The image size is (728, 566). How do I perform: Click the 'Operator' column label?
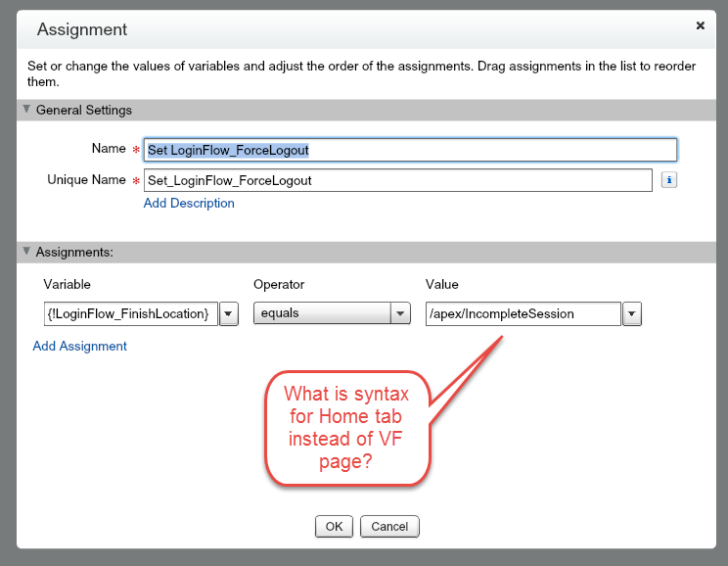pos(279,284)
